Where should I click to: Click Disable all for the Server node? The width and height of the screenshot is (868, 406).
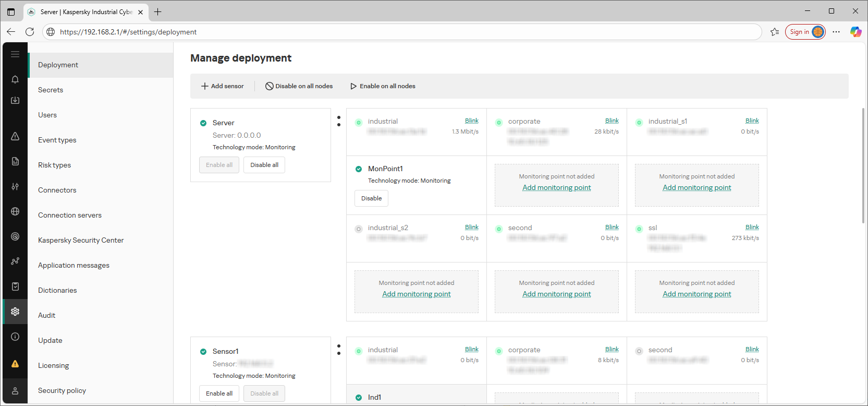pos(264,165)
